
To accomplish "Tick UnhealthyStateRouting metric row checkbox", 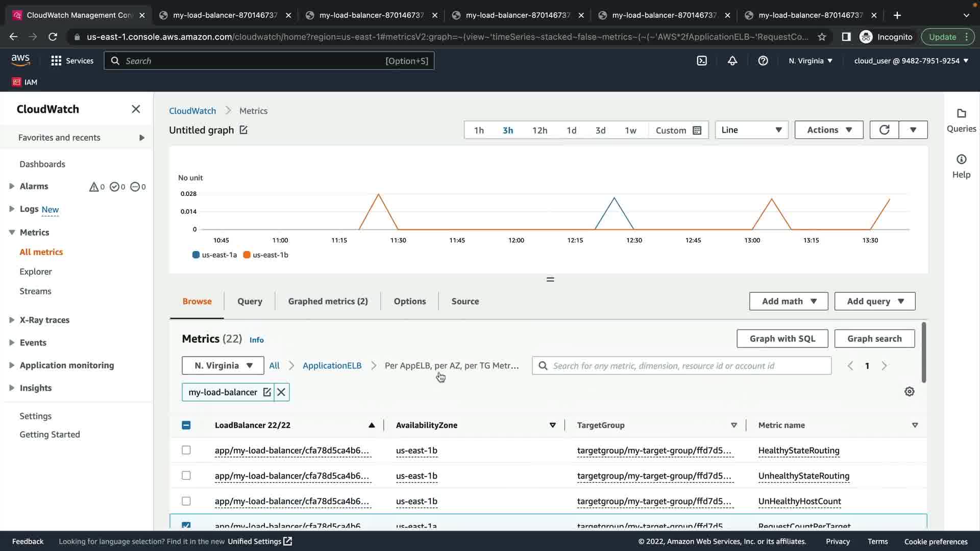I will pyautogui.click(x=186, y=475).
